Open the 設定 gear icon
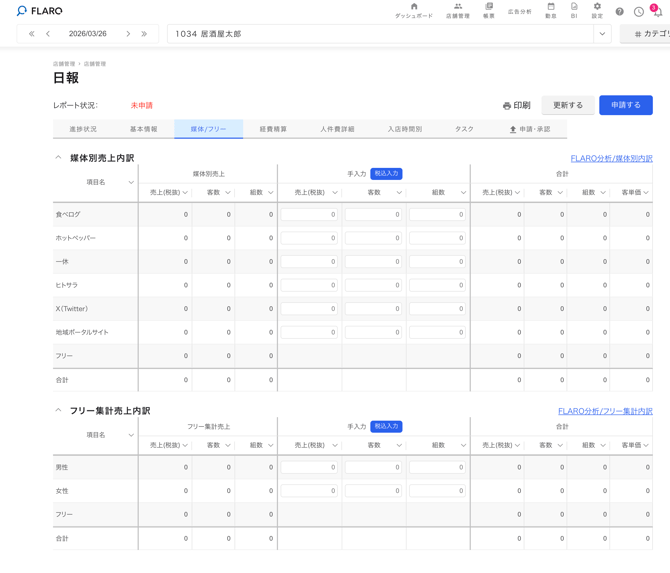670x573 pixels. 597,10
